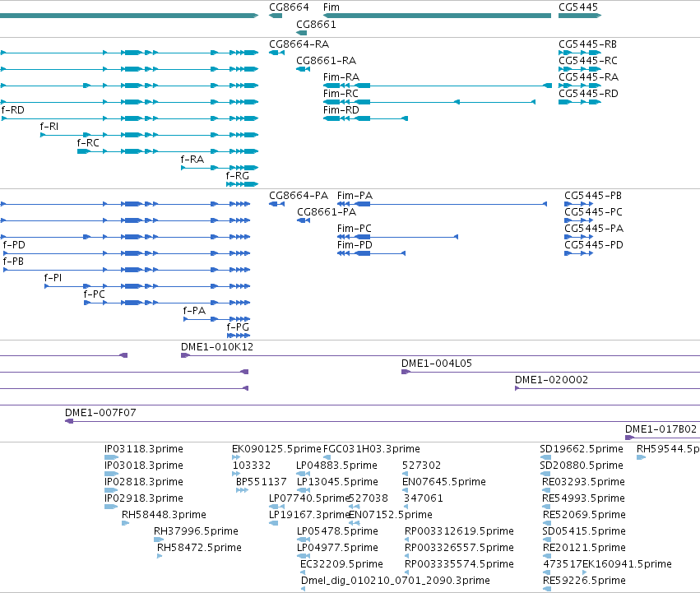The image size is (700, 593).
Task: Click the Fim-PD protein label
Action: pyautogui.click(x=355, y=245)
